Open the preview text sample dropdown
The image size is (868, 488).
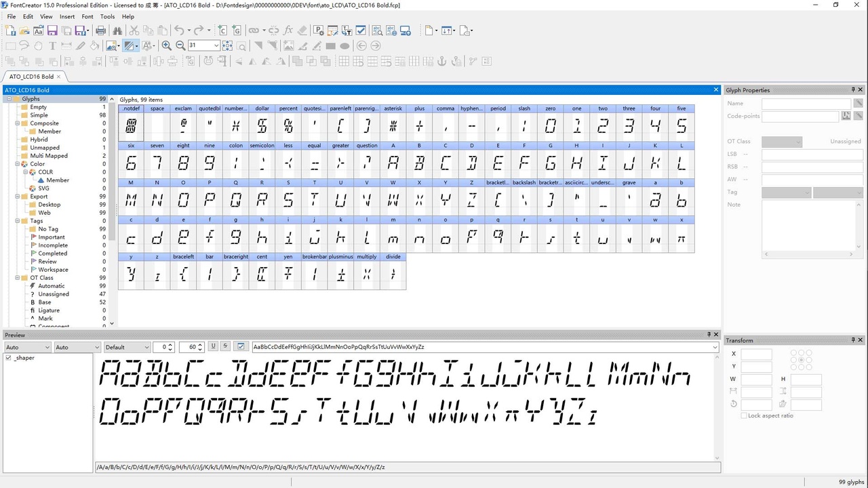714,347
